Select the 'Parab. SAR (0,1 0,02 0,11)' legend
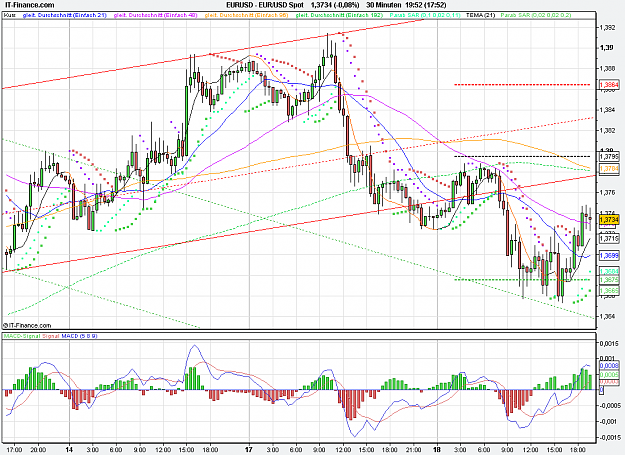The width and height of the screenshot is (625, 455). (425, 15)
